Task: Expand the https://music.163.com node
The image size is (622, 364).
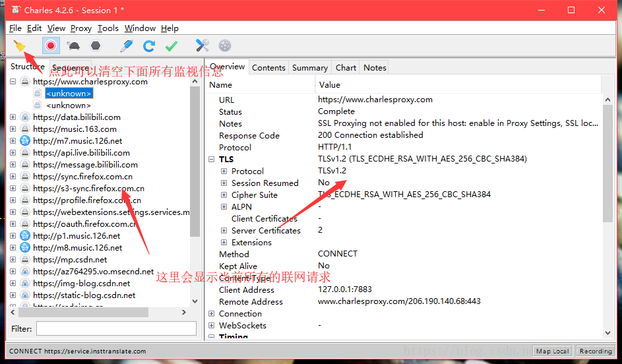Action: point(13,129)
